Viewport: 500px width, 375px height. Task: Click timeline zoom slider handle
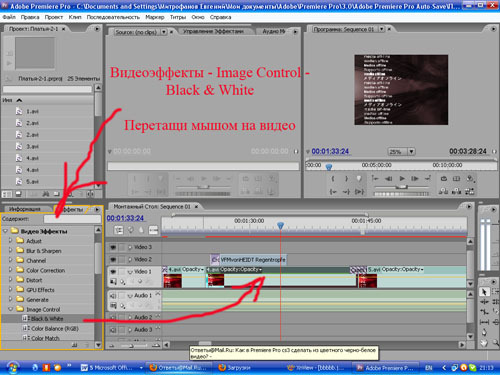pyautogui.click(x=131, y=346)
